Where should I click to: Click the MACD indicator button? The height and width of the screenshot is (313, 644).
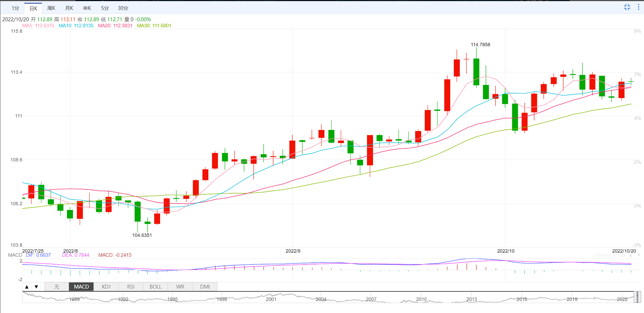81,287
